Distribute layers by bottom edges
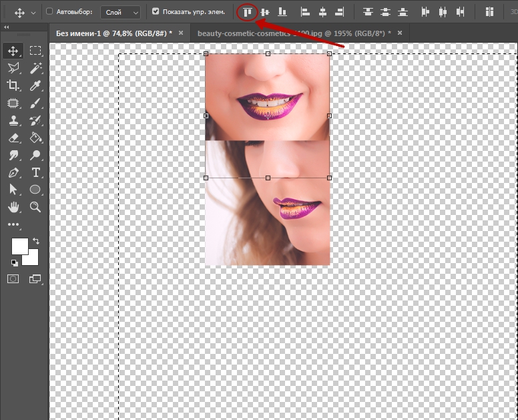Viewport: 518px width, 420px height. coord(403,12)
